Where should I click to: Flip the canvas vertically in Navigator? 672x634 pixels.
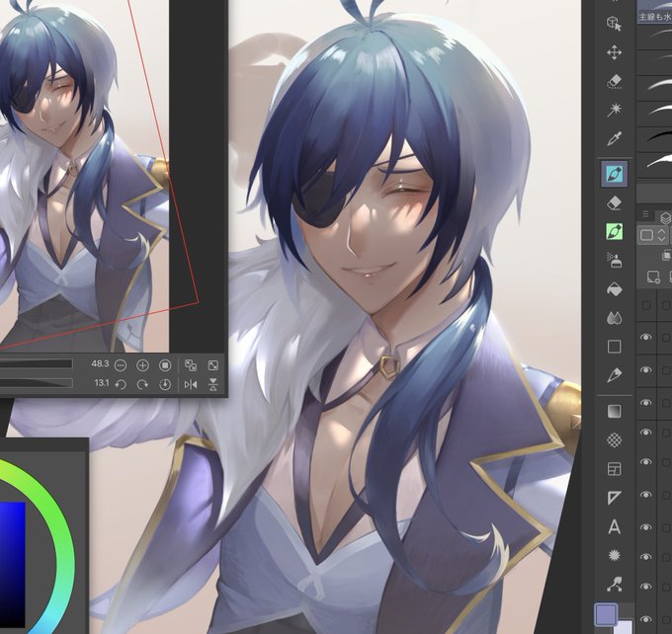[213, 384]
